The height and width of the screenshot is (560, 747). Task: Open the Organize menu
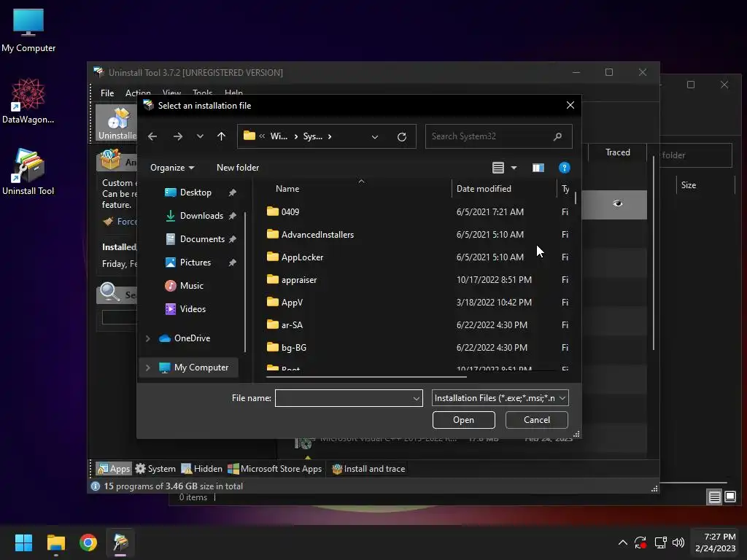[172, 168]
